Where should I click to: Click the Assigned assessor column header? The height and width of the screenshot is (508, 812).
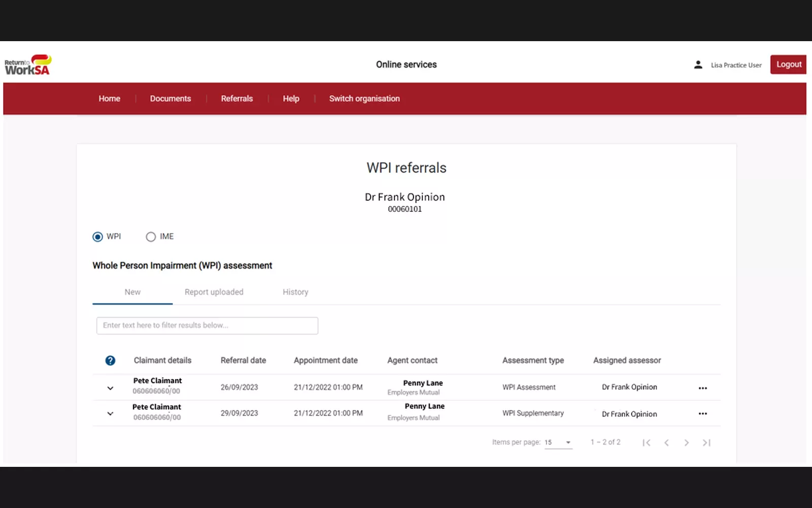coord(627,360)
